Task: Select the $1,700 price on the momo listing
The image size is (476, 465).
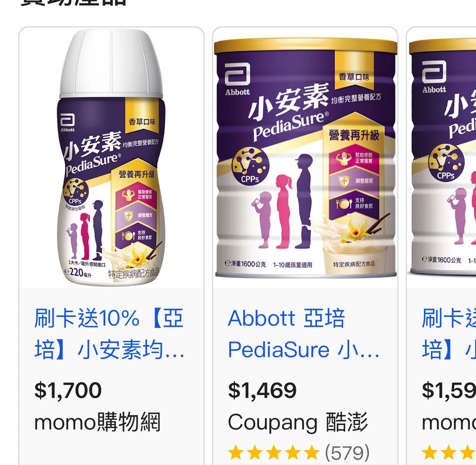Action: coord(68,390)
